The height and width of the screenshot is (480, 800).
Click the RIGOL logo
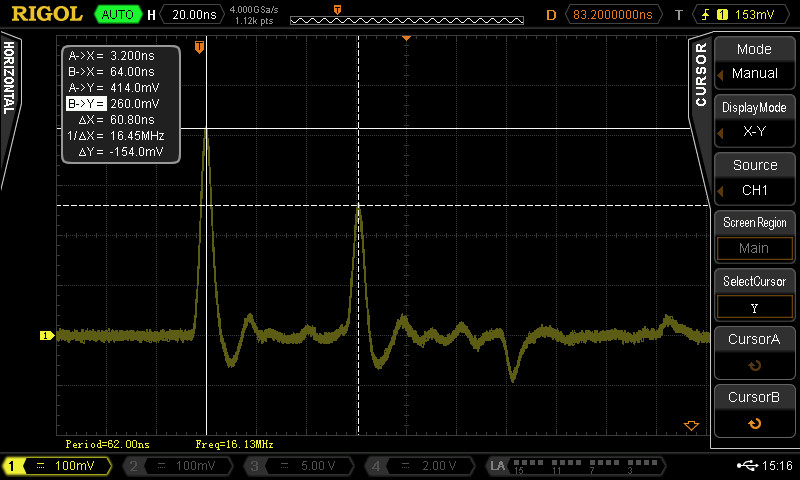coord(47,14)
